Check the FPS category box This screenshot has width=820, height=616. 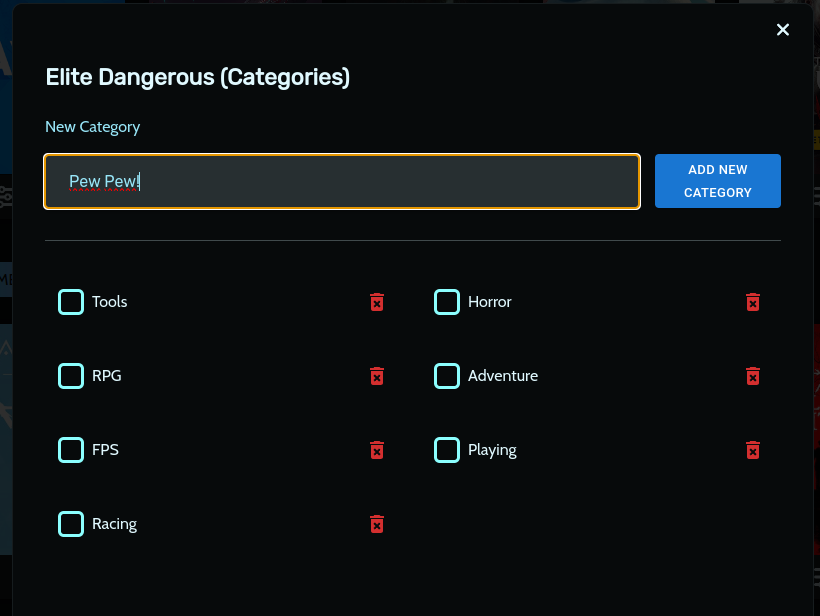coord(71,450)
